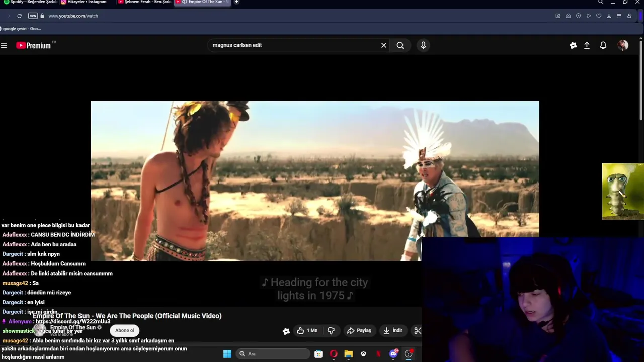Click the edit/note icon in Opera toolbar
Screen dimensions: 644x362
(558, 16)
